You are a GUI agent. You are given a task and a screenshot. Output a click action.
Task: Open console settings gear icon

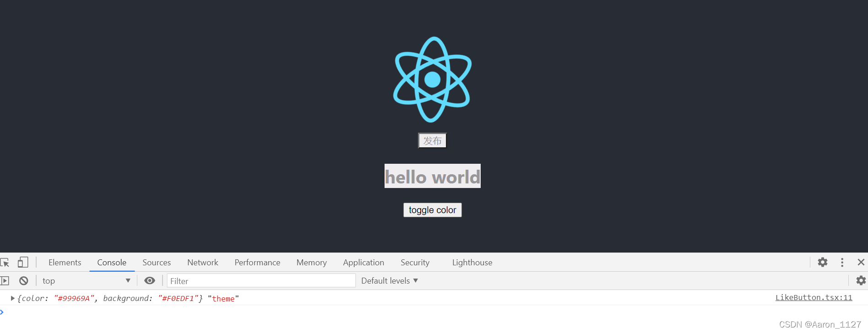click(x=861, y=280)
